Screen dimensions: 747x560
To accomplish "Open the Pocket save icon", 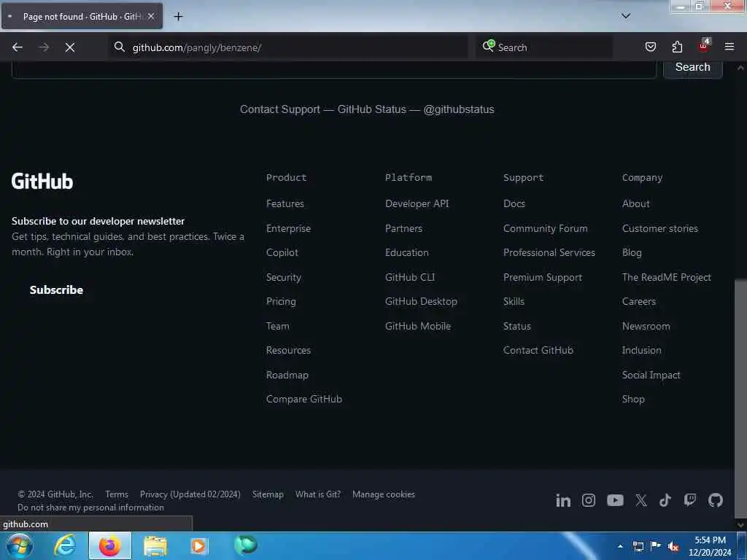I will click(650, 47).
